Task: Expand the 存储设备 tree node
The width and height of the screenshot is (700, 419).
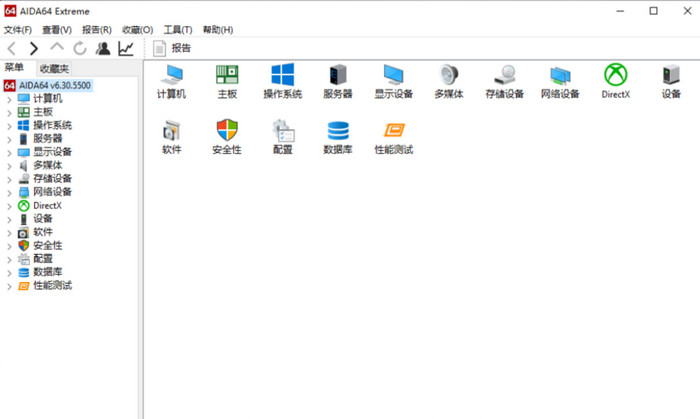Action: click(9, 180)
